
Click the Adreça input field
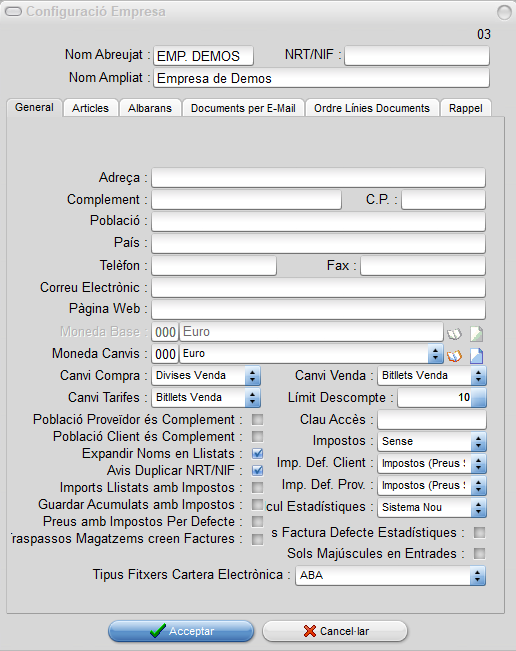point(318,178)
